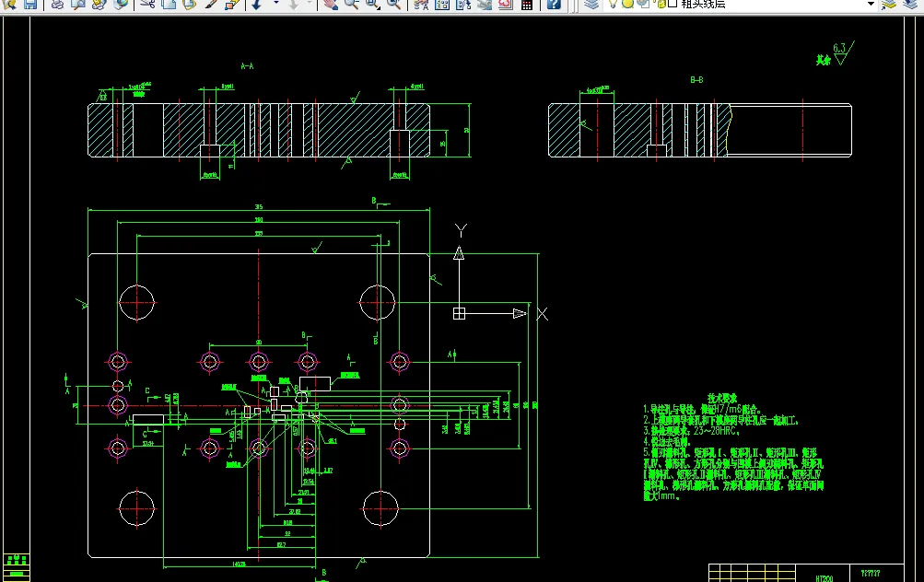This screenshot has height=582, width=924.
Task: Click the 3D DWF globe icon
Action: (121, 5)
